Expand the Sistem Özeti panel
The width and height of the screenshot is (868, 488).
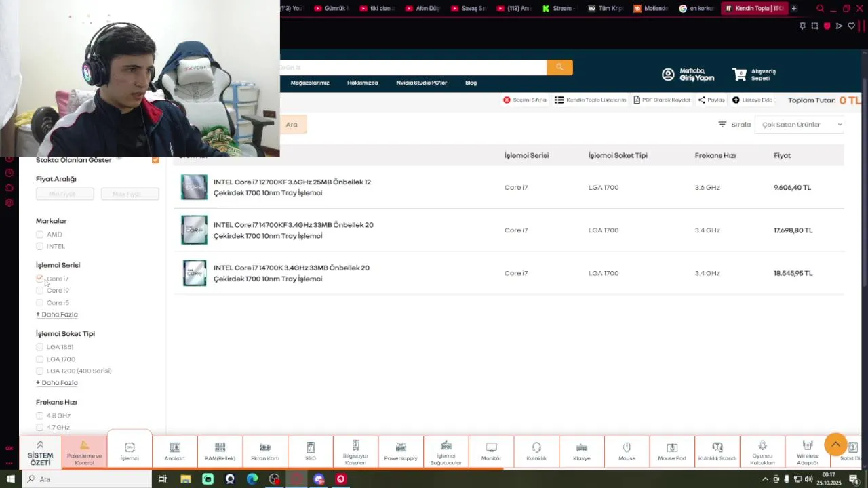pos(40,451)
